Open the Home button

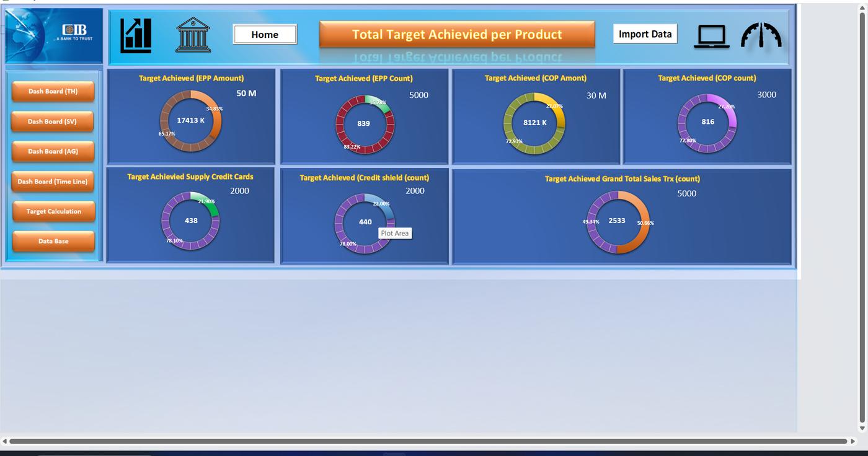[265, 35]
